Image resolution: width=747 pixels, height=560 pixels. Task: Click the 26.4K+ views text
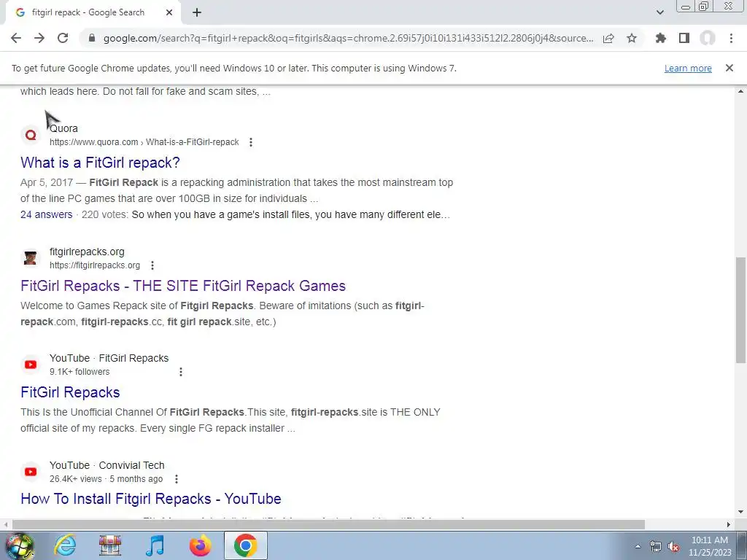(x=76, y=479)
